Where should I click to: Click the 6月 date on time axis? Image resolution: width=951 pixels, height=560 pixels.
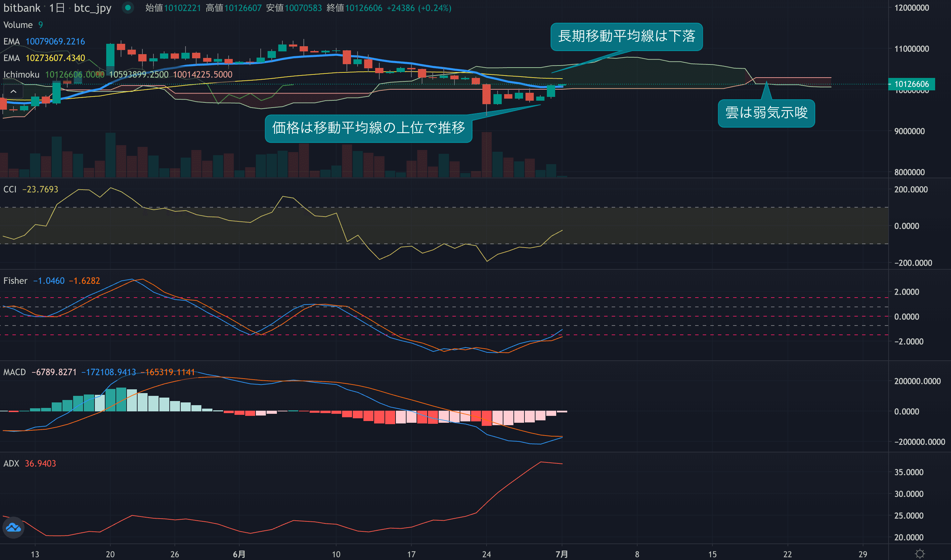(x=239, y=554)
